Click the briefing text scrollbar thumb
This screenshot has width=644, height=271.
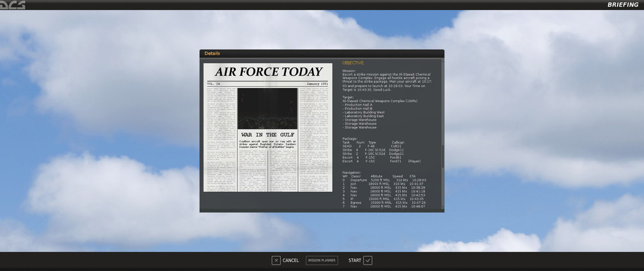[x=443, y=156]
